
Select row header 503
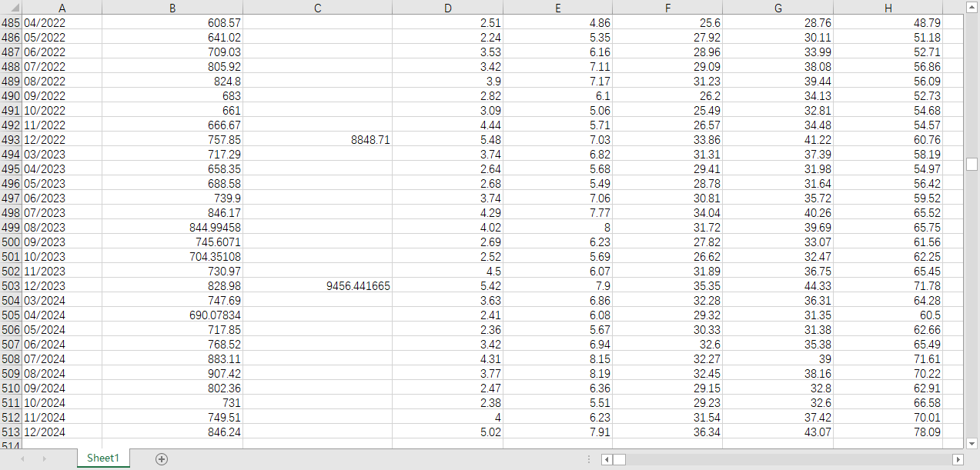[12, 286]
